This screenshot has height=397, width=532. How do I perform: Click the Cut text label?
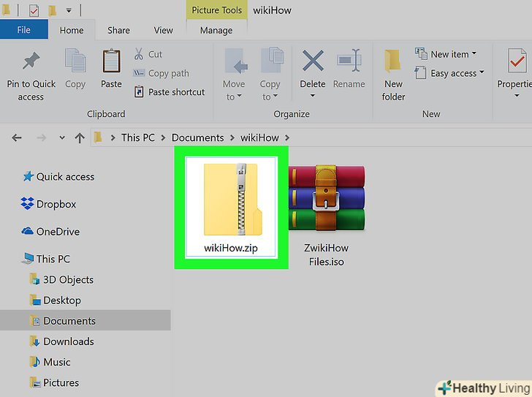(x=155, y=54)
